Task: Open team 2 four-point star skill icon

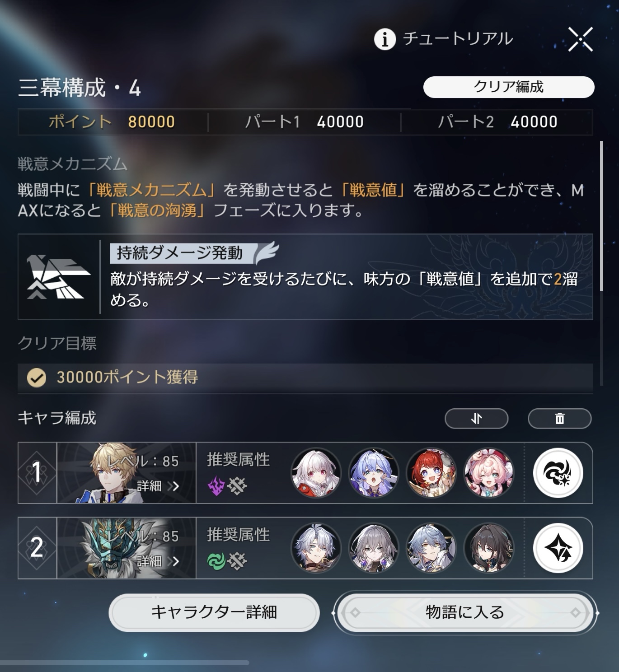Action: click(x=558, y=548)
